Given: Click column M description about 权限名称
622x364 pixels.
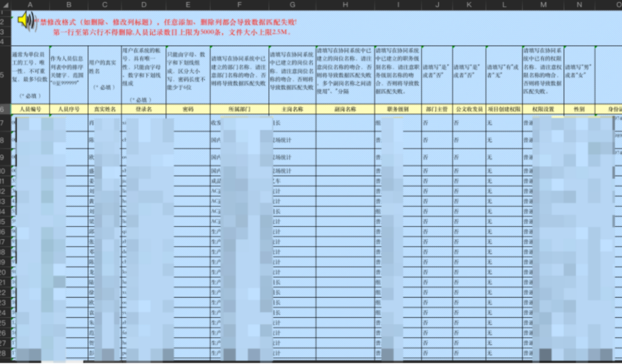Looking at the screenshot, I should click(x=543, y=75).
